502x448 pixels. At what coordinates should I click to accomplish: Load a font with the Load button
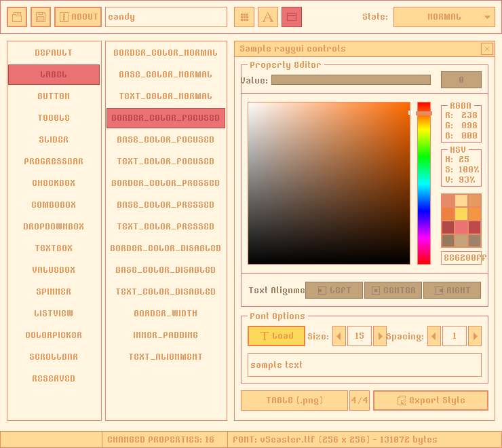point(276,336)
